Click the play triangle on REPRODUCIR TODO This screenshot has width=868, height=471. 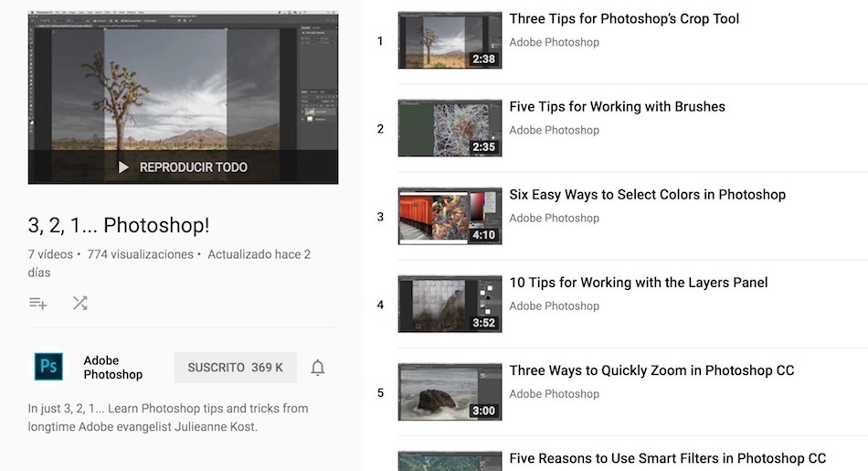[x=123, y=166]
